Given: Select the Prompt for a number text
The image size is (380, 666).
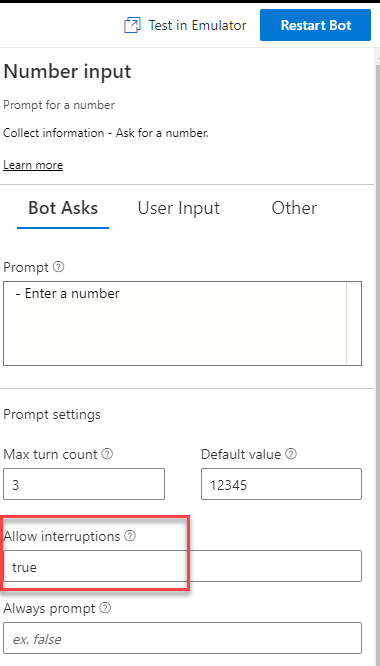Looking at the screenshot, I should [x=59, y=105].
